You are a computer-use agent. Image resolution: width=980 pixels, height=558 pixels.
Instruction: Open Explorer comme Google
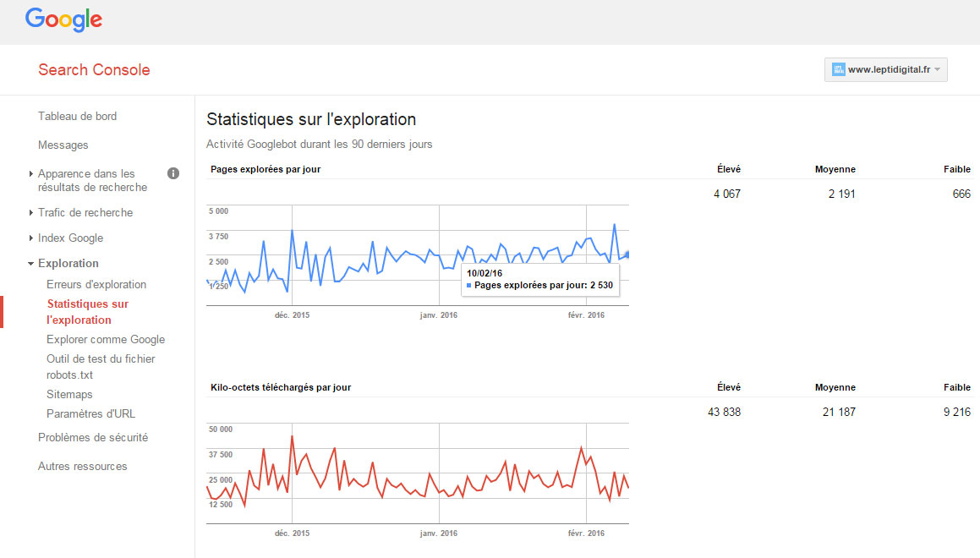pos(106,339)
